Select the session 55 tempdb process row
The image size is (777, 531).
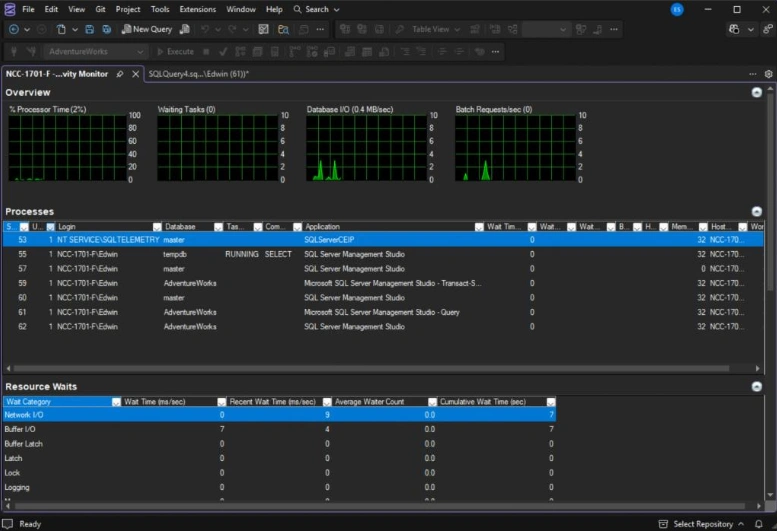(x=383, y=254)
